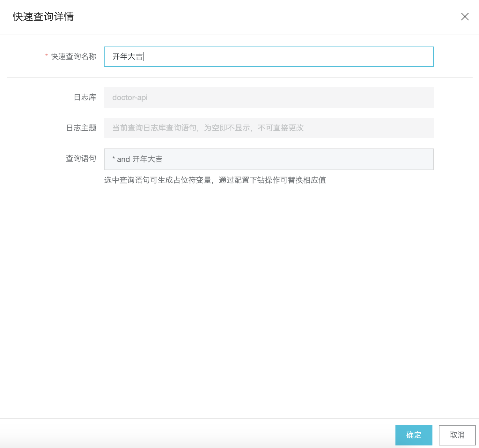Click the greyed-out 日志主题 field
479x448 pixels.
click(x=269, y=128)
